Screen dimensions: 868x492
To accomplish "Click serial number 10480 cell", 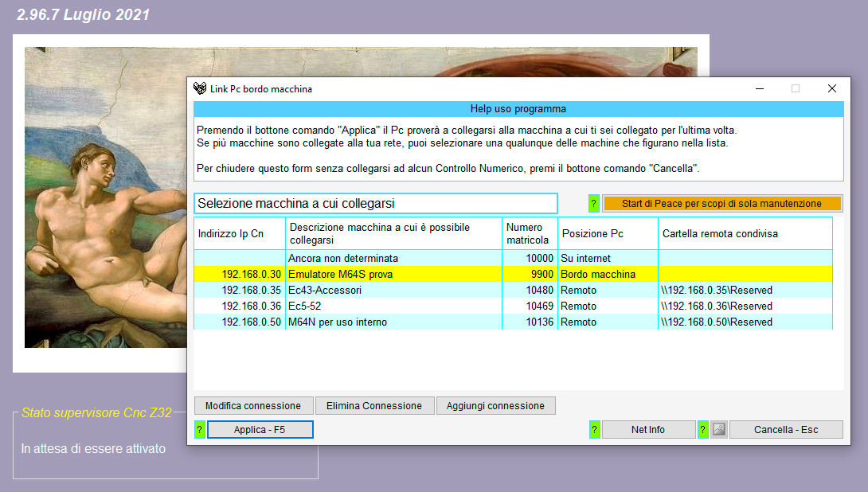I will coord(530,290).
